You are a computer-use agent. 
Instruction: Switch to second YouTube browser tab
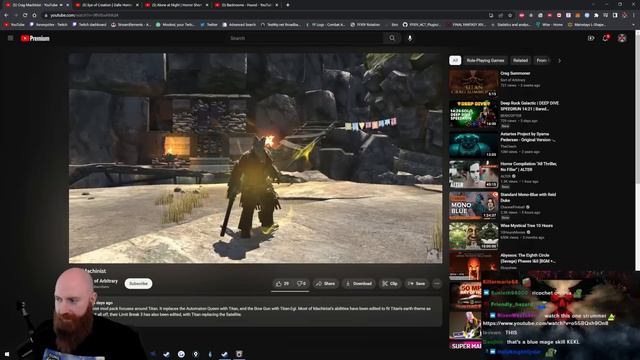(107, 5)
